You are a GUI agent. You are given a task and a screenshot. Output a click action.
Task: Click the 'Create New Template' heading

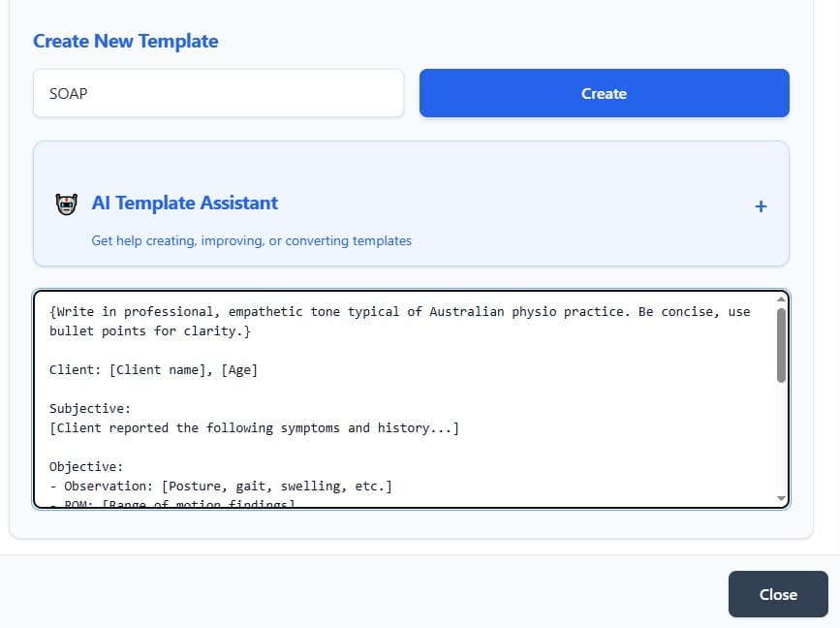click(125, 41)
